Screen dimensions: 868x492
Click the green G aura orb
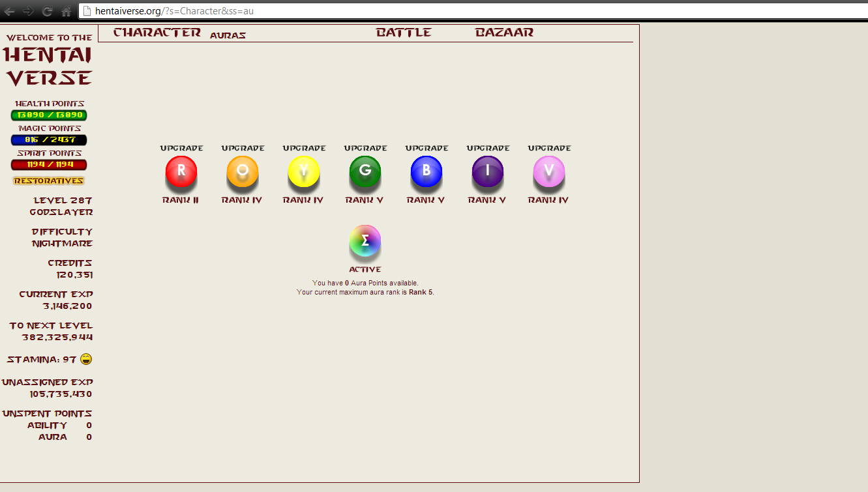click(x=365, y=172)
